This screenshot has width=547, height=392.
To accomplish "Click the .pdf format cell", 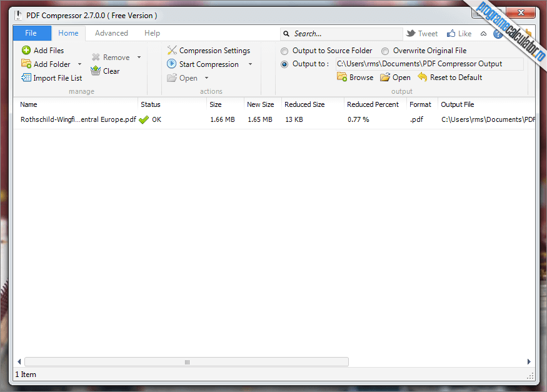I will (416, 119).
